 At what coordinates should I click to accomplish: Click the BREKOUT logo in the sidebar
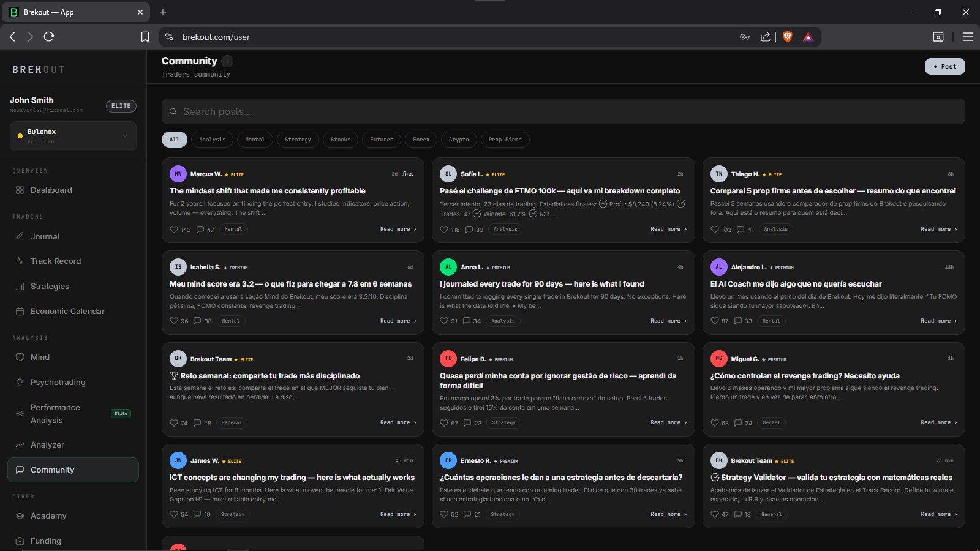(38, 69)
